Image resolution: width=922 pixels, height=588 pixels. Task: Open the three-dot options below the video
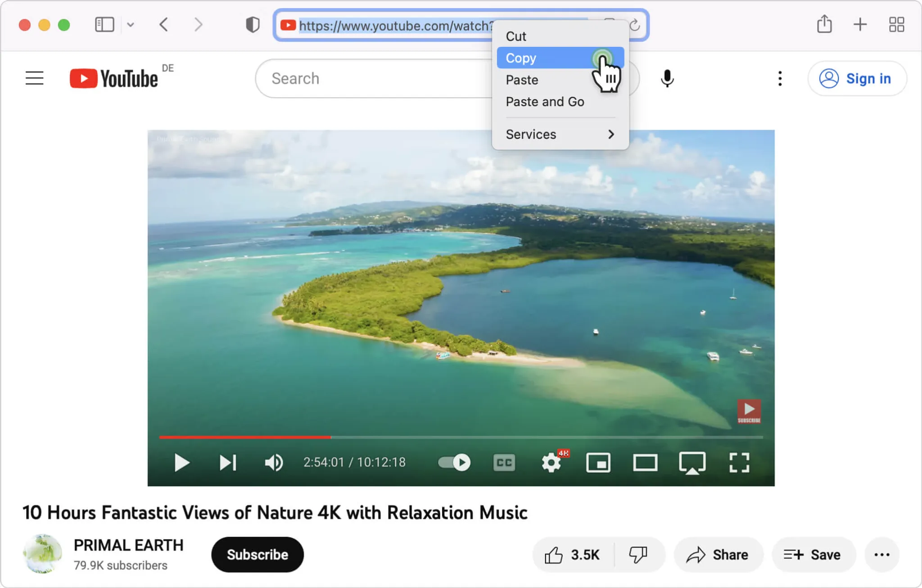click(x=882, y=555)
